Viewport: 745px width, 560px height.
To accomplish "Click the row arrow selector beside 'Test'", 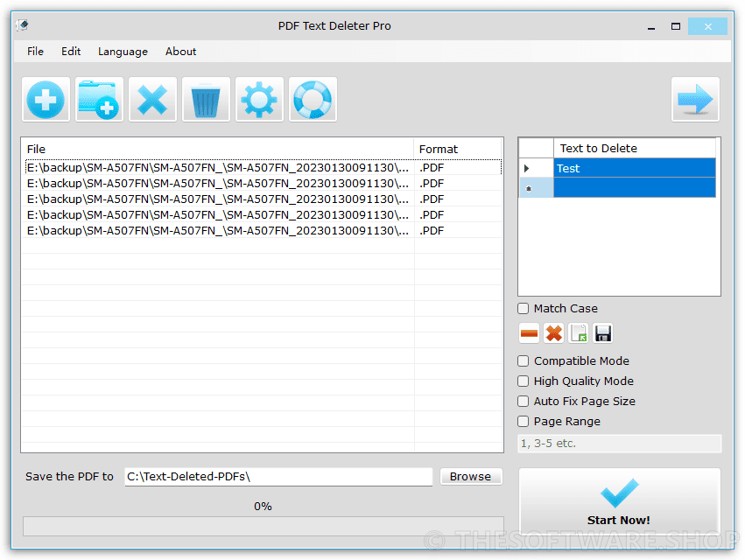I will (x=536, y=168).
